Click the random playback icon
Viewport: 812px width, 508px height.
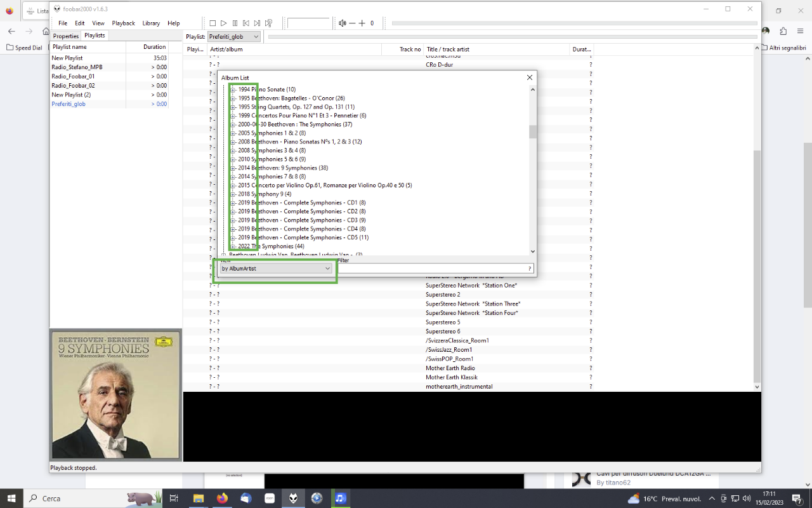268,23
